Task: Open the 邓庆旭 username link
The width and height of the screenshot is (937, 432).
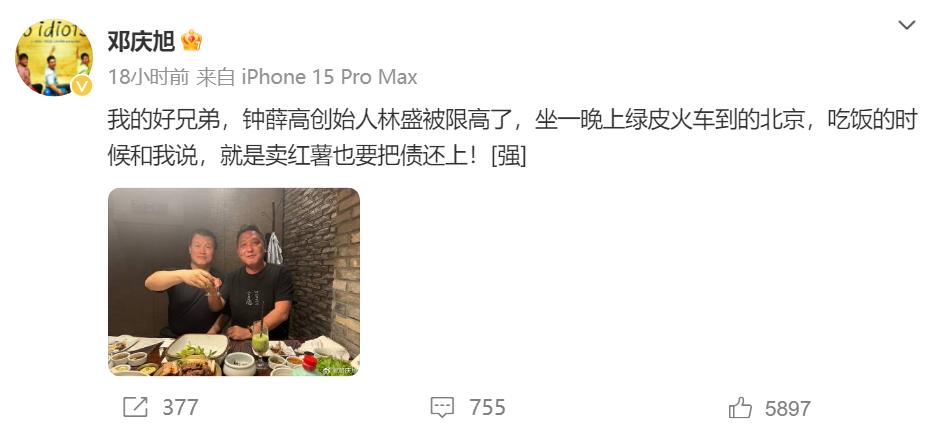Action: coord(141,41)
